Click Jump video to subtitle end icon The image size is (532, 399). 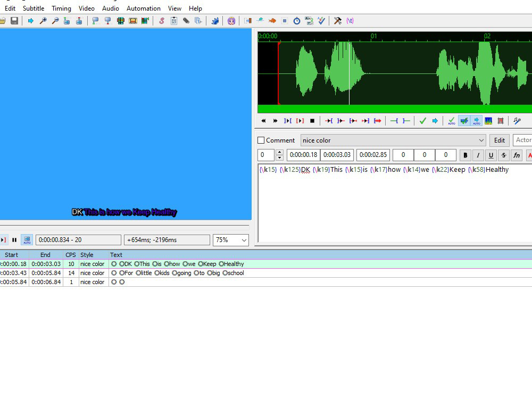coord(79,21)
